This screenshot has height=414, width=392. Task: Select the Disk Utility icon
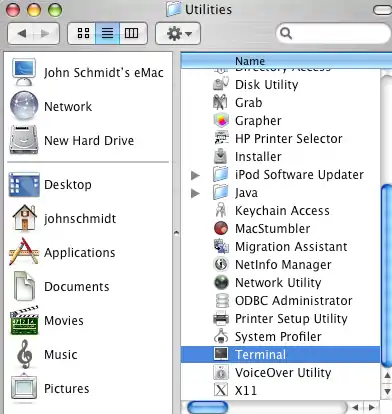(221, 84)
